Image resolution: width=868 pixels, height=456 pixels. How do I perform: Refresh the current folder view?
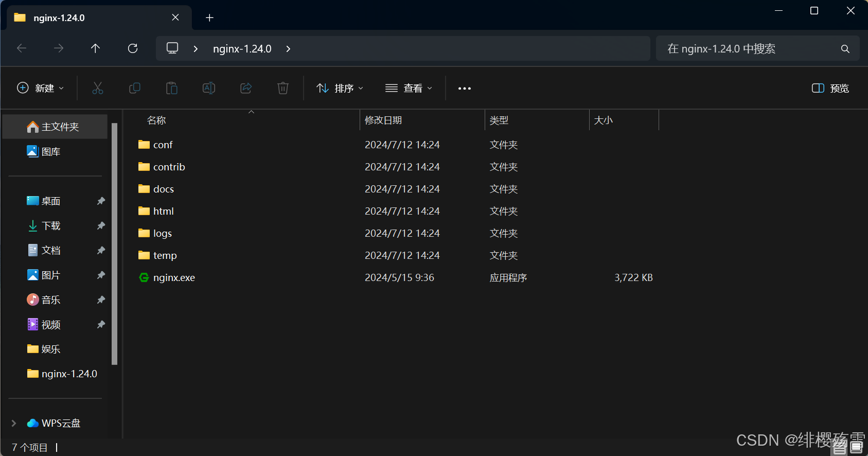(x=133, y=48)
